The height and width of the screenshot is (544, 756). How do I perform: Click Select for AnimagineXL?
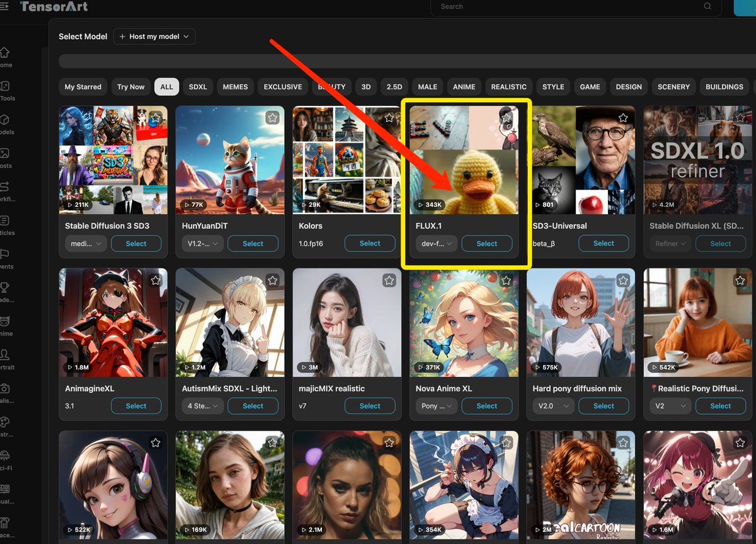[x=136, y=406]
